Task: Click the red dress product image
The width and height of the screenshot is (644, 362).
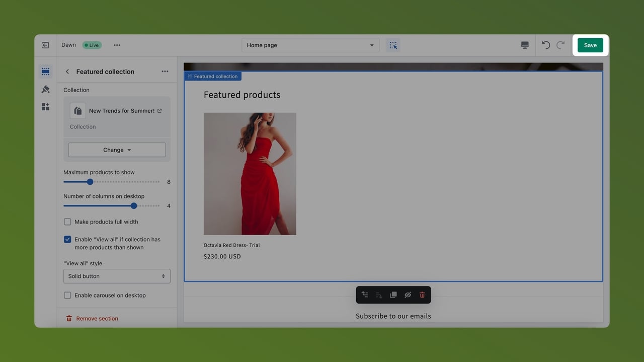Action: coord(250,174)
